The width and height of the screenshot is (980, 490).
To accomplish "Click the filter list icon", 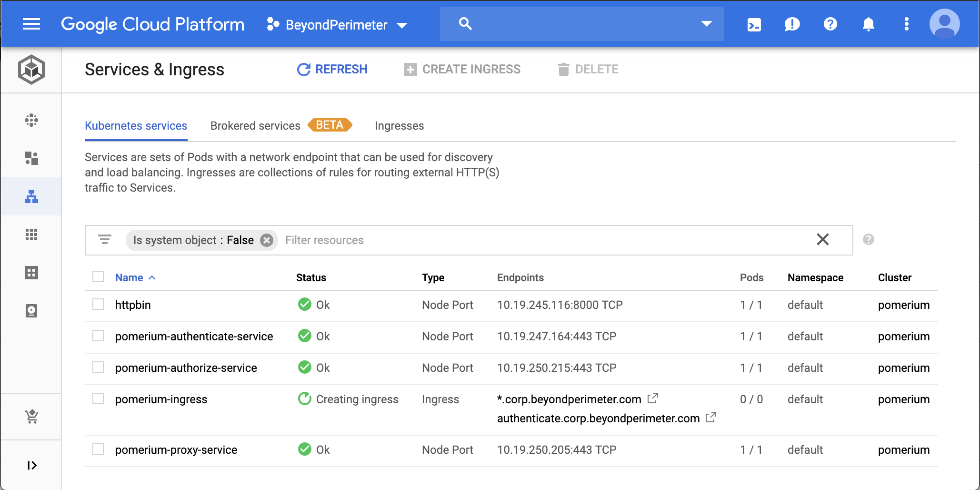I will click(105, 239).
